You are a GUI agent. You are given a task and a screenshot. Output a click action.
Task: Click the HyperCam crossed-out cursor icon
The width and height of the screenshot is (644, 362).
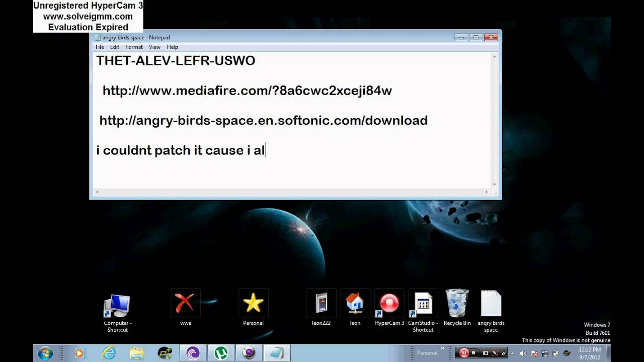click(495, 353)
